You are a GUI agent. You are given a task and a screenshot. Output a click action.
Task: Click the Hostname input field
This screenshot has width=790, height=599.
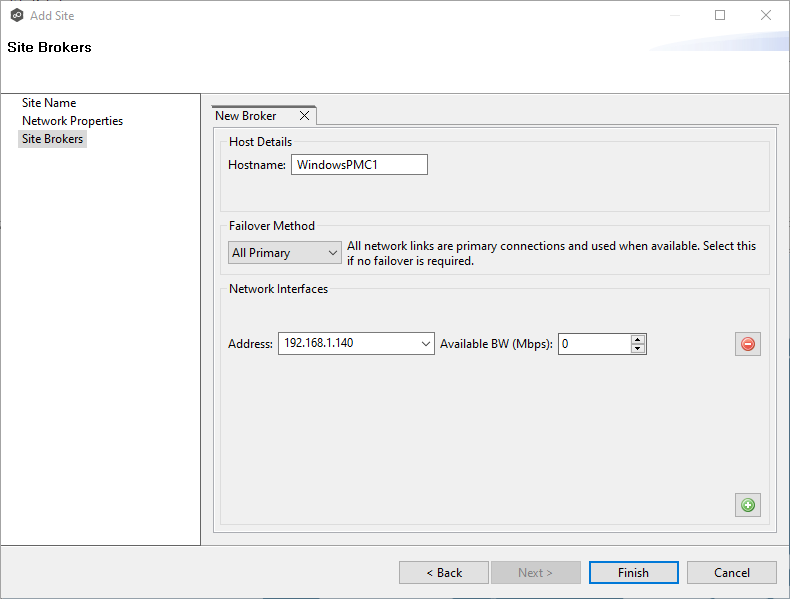click(359, 165)
